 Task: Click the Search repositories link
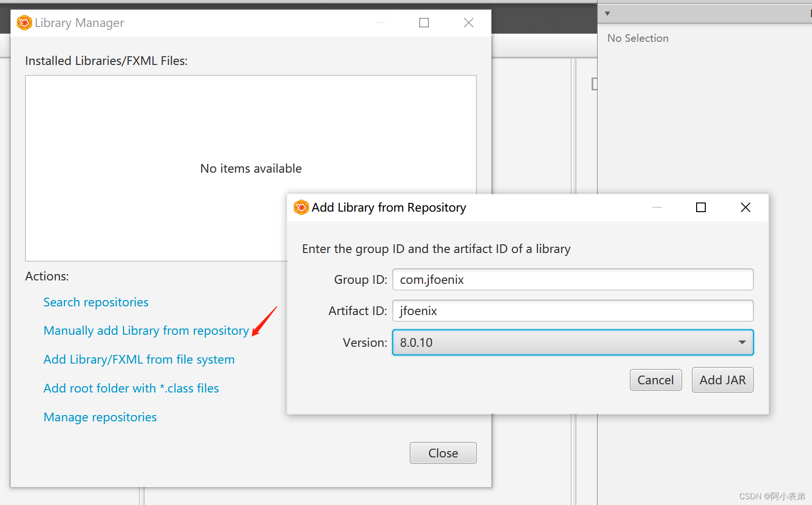pos(96,302)
